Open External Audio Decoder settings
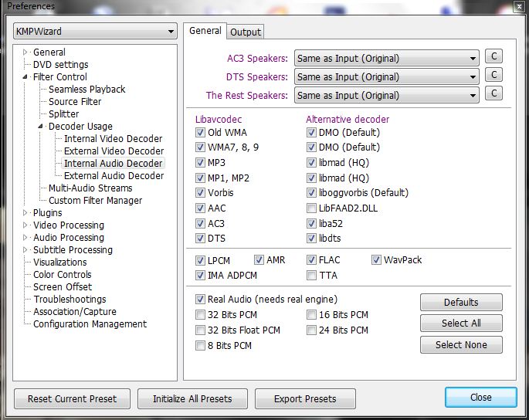Image resolution: width=529 pixels, height=420 pixels. pos(114,176)
